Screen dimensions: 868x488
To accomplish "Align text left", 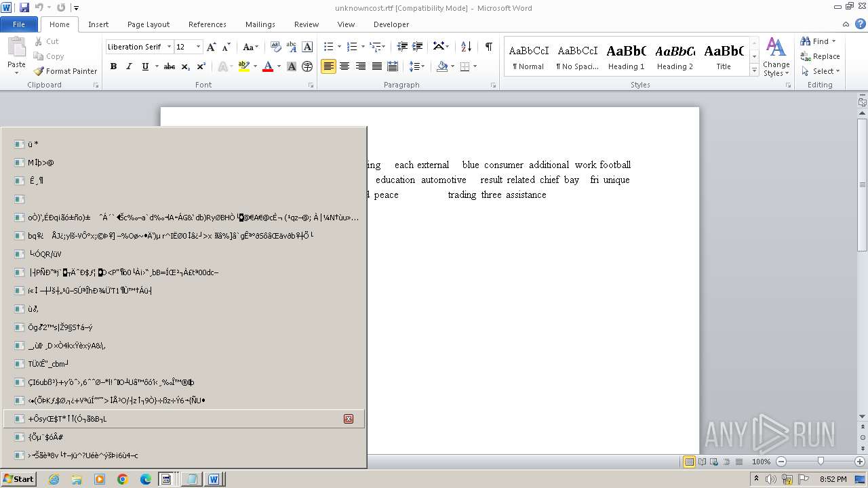I will pos(328,66).
